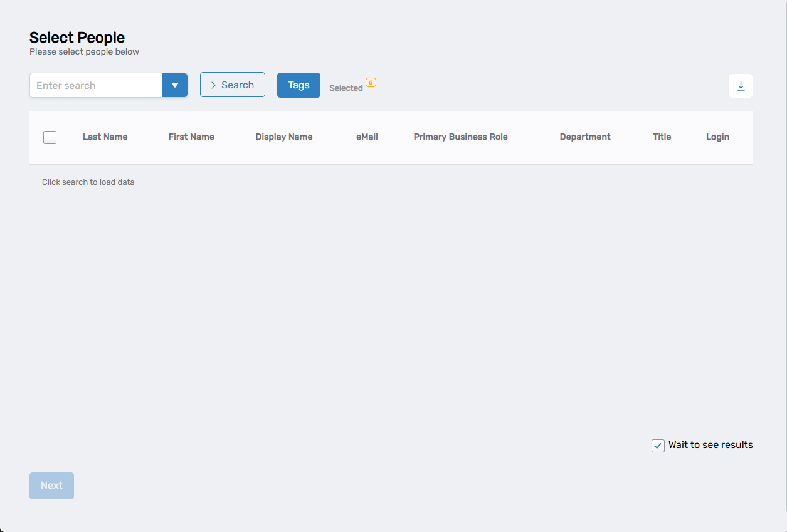Screen dimensions: 787x532
Task: Sort by the Display Name column
Action: [x=284, y=137]
